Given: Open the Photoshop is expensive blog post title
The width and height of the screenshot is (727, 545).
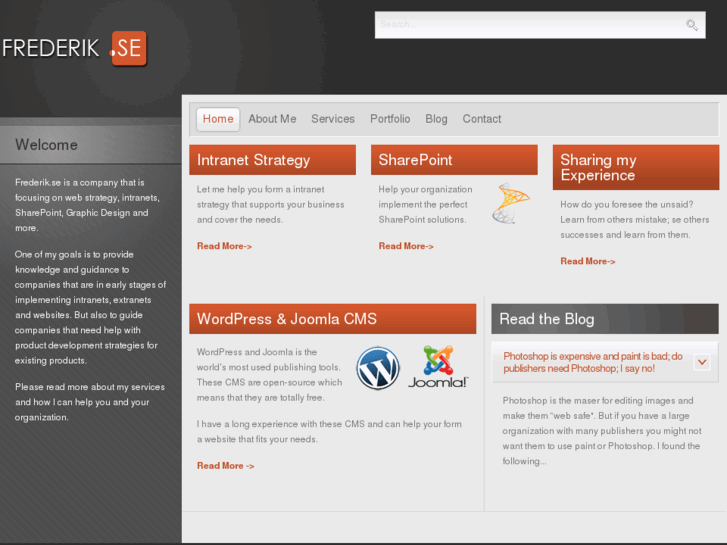Looking at the screenshot, I should pyautogui.click(x=593, y=362).
